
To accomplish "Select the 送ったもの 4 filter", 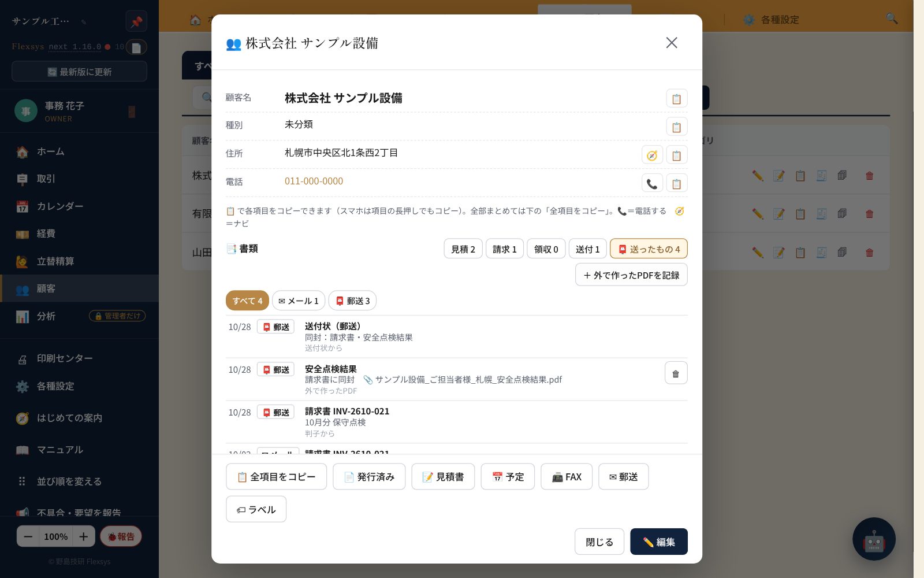I will (649, 249).
